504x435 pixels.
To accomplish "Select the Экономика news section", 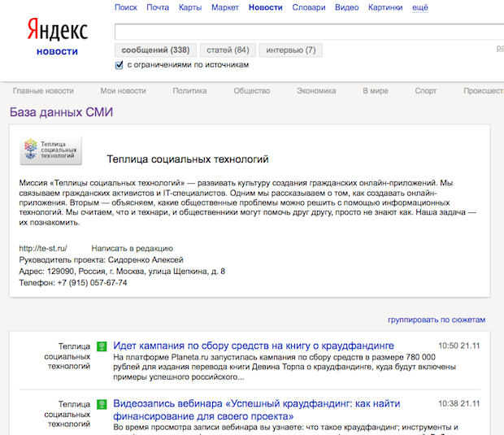I will click(316, 91).
